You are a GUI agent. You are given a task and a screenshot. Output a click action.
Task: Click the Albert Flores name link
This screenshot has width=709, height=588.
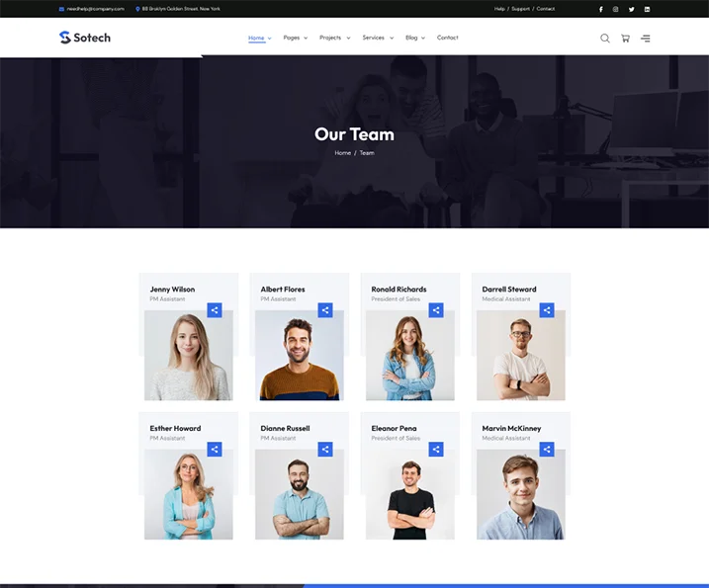click(x=283, y=290)
